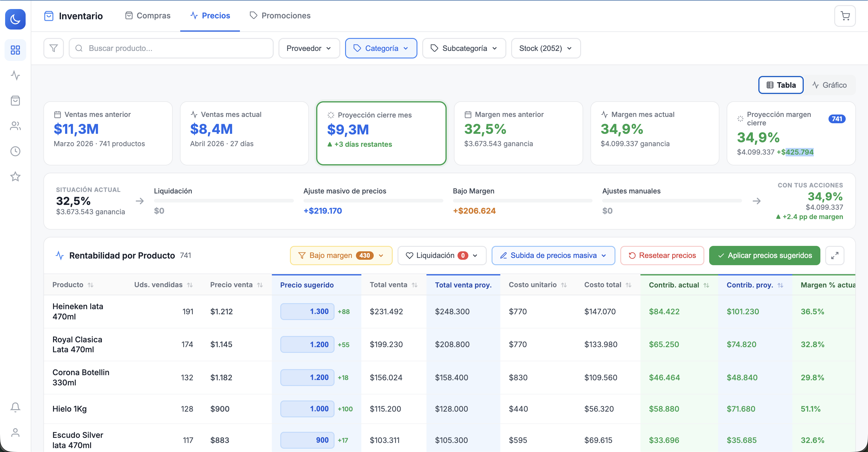Expand the table fullscreen icon
The height and width of the screenshot is (452, 868).
point(835,256)
